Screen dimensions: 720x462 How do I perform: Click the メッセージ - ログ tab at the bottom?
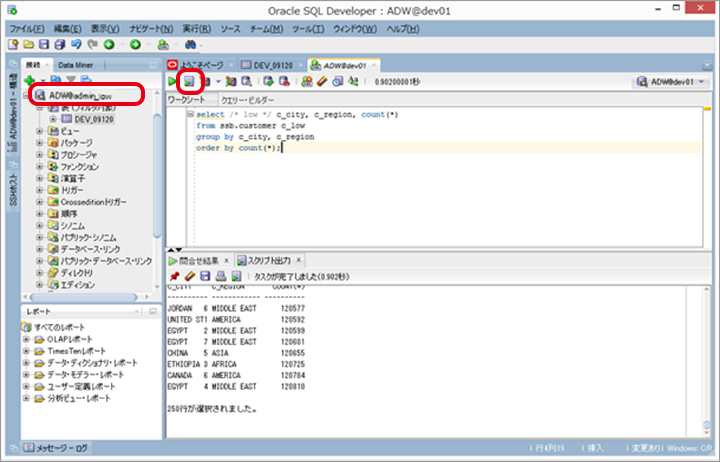pos(60,448)
